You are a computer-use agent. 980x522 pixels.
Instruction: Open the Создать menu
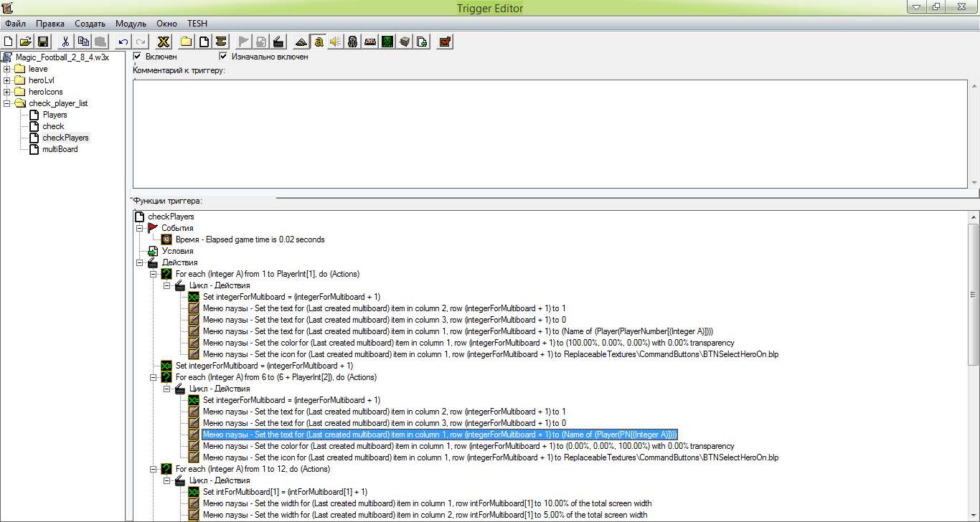point(90,24)
